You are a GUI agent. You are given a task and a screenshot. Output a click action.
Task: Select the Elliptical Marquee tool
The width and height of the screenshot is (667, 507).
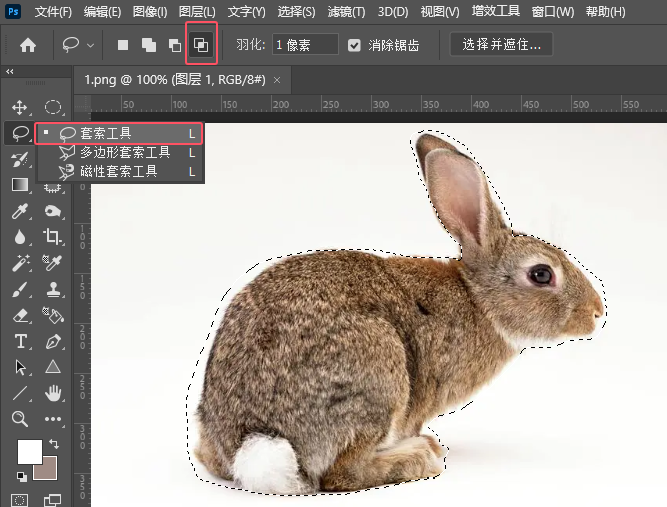(x=53, y=107)
